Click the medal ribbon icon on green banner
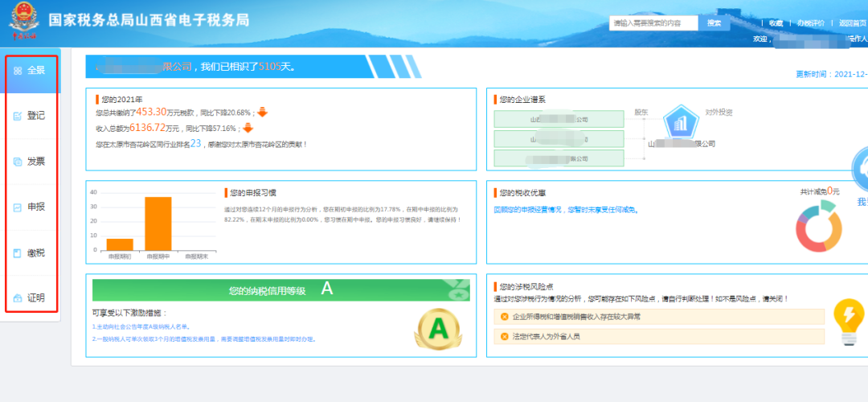868x402 pixels. (x=458, y=291)
